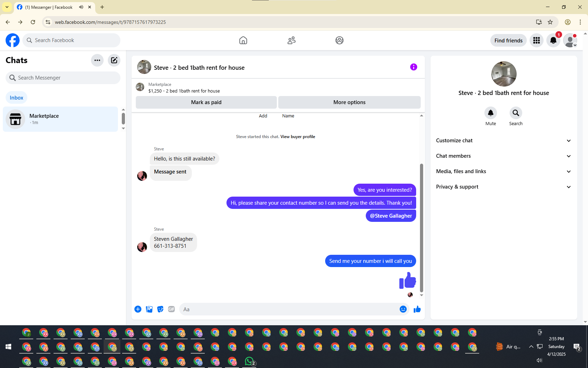Viewport: 588px width, 368px height.
Task: Click the Marketplace listing small thumbnail
Action: coord(140,87)
